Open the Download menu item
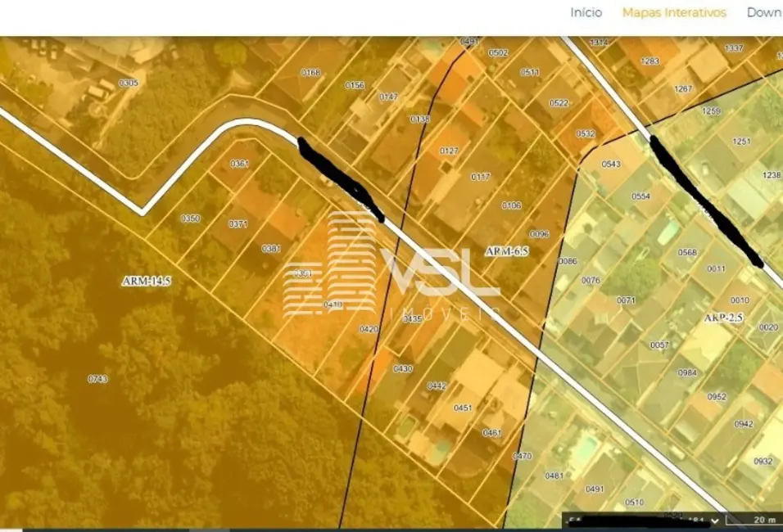This screenshot has width=783, height=532. (x=765, y=12)
